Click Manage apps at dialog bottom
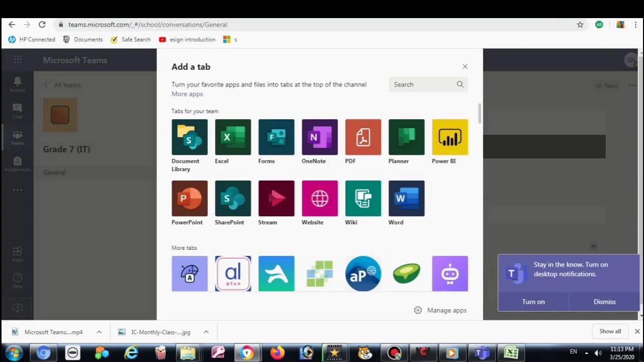Screen dimensions: 644x362 point(440,310)
